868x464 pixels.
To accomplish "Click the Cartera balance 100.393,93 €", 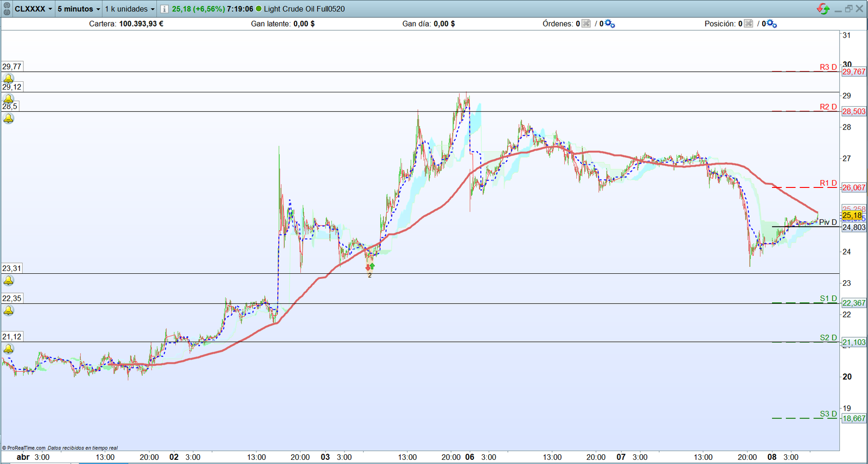I will pyautogui.click(x=141, y=24).
